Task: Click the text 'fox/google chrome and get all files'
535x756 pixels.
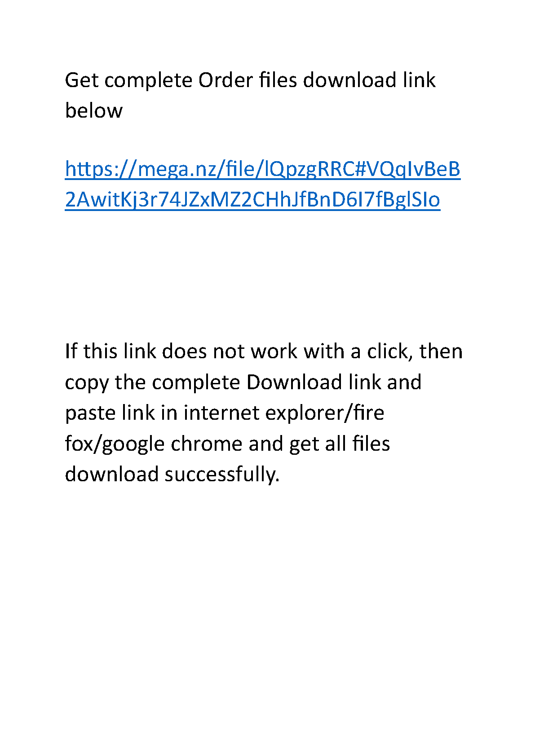Action: click(x=227, y=444)
